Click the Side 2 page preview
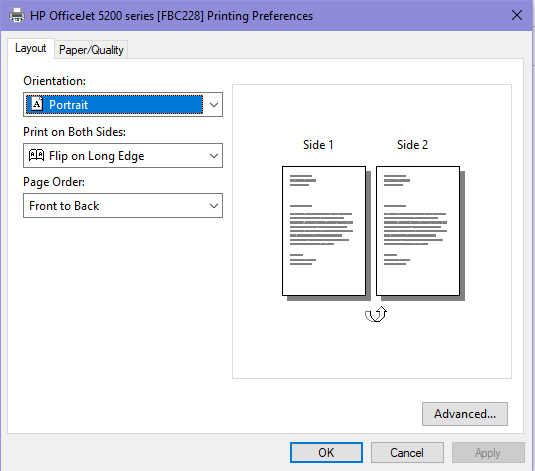Image resolution: width=535 pixels, height=471 pixels. coord(418,231)
